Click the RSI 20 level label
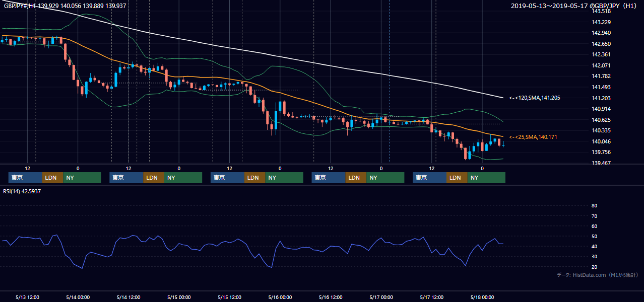 click(x=594, y=267)
